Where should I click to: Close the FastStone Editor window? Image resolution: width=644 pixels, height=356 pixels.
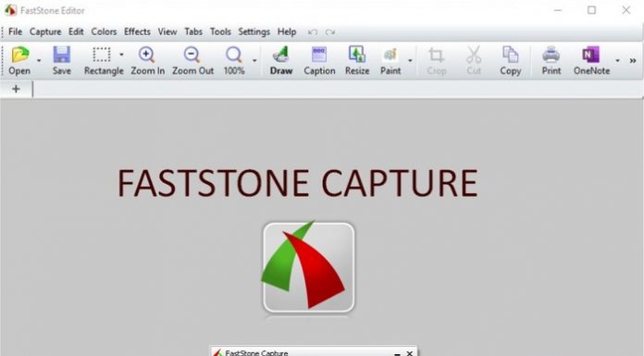625,10
